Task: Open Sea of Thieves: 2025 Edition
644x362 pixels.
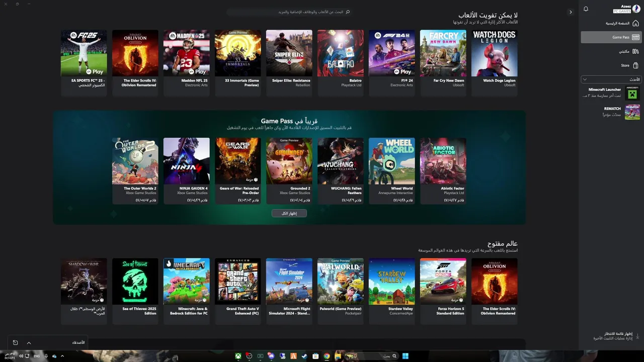Action: pos(135,291)
